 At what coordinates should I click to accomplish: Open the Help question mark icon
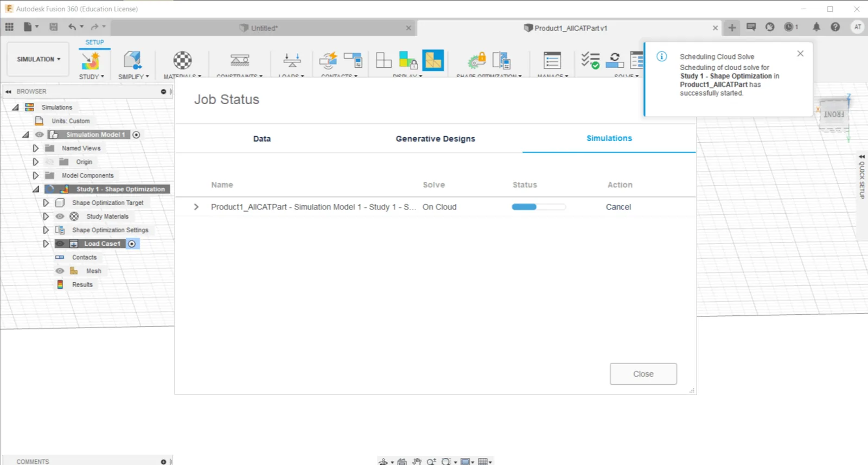pos(835,27)
